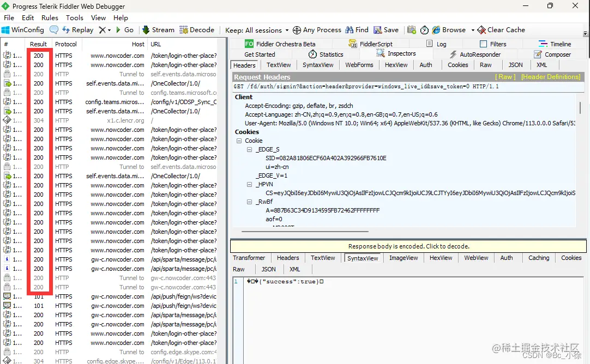Select the x1.c.lencr.org 304 session
Screen dimensions: 590x364
click(109, 120)
